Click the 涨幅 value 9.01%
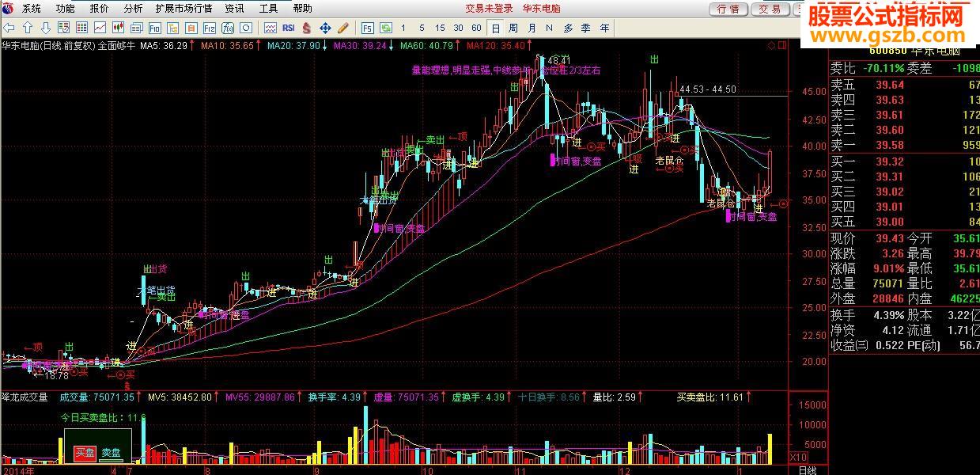Image resolution: width=980 pixels, height=475 pixels. [x=887, y=268]
